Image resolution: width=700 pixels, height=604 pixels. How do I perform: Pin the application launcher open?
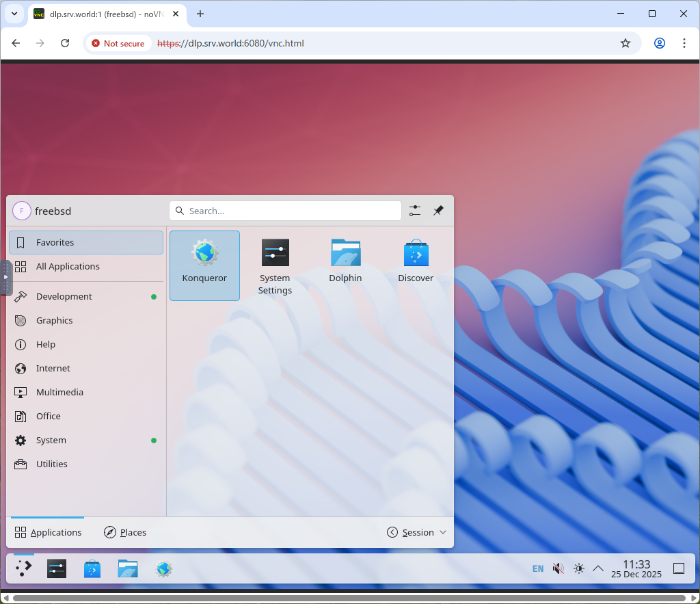click(438, 211)
